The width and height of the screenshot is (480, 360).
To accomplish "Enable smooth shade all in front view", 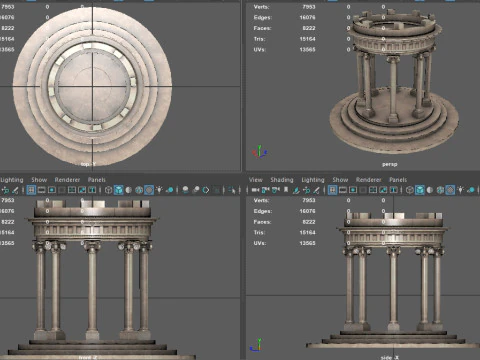I will (119, 190).
